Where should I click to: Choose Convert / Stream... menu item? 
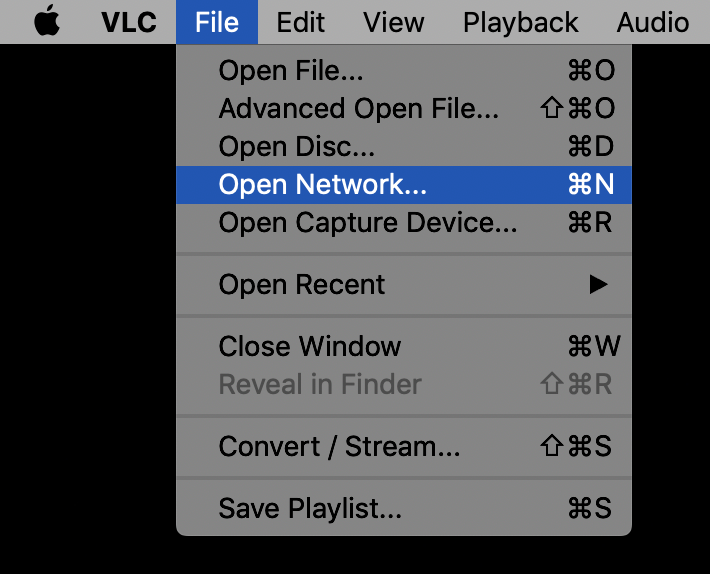404,446
